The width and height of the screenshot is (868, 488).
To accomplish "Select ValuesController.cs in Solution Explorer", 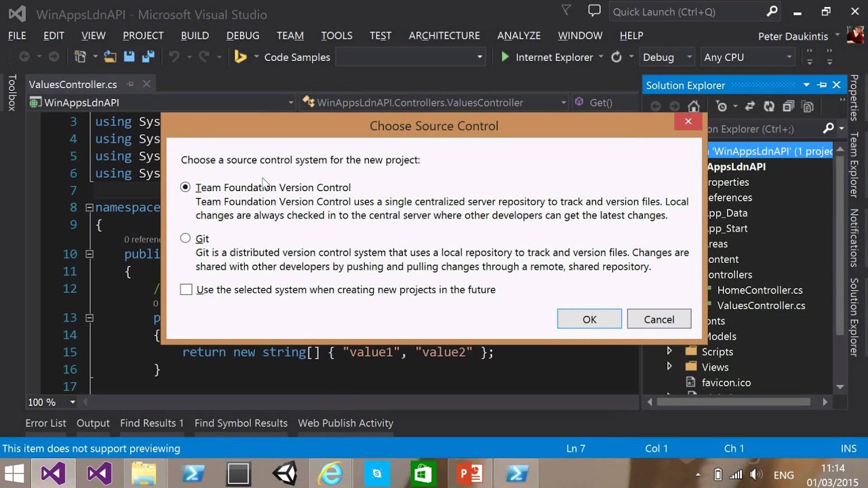I will pyautogui.click(x=761, y=306).
